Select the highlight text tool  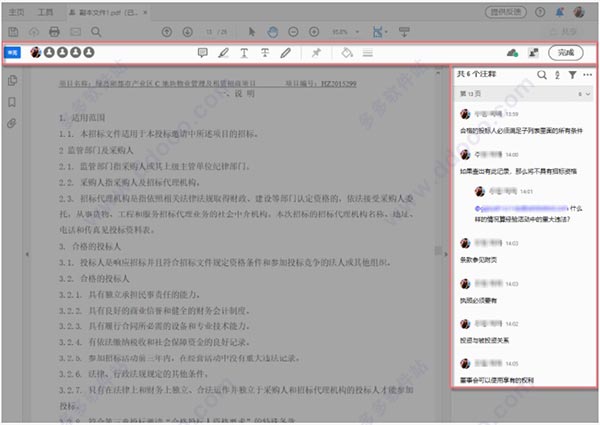tap(223, 53)
